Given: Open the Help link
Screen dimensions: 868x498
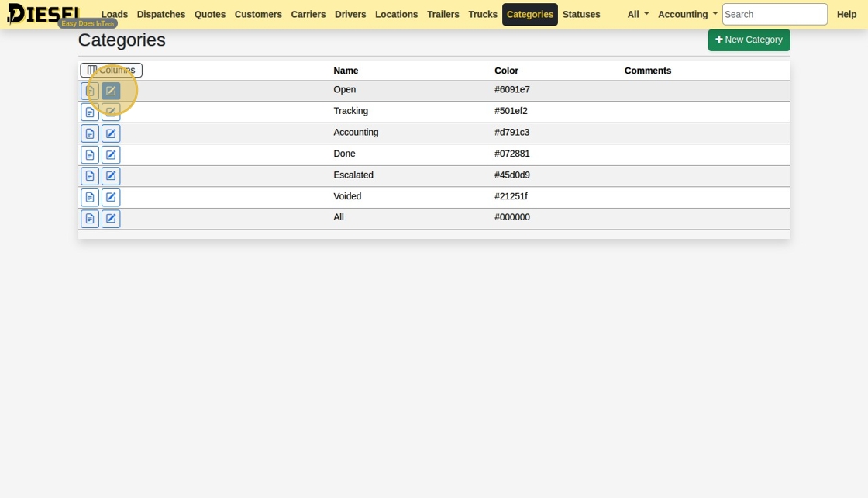Looking at the screenshot, I should [x=846, y=15].
